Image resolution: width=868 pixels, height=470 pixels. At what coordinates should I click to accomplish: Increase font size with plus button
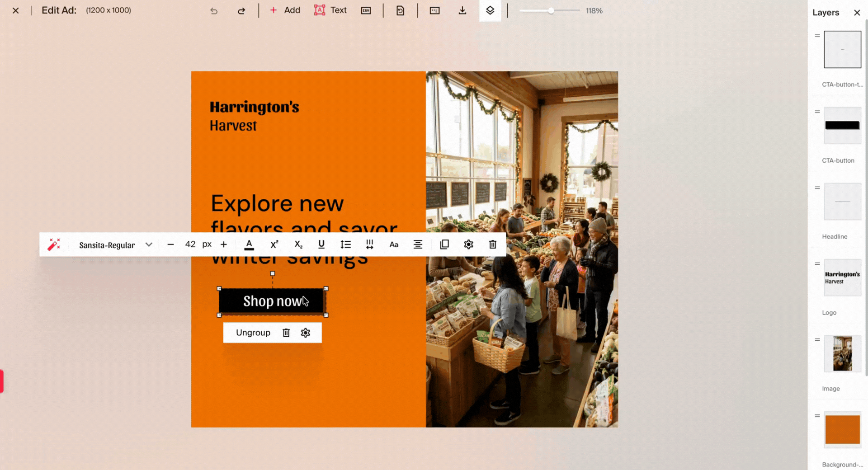click(223, 244)
